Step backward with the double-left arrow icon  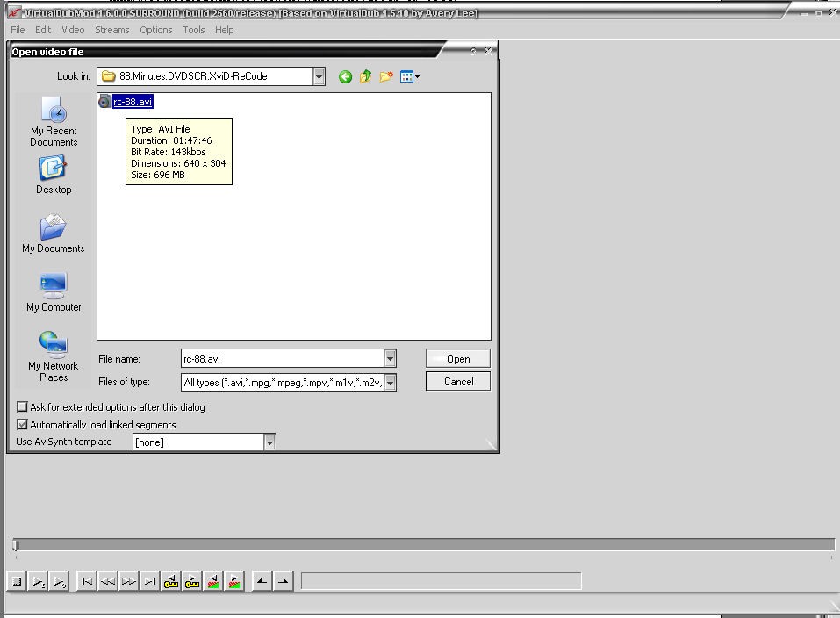108,581
